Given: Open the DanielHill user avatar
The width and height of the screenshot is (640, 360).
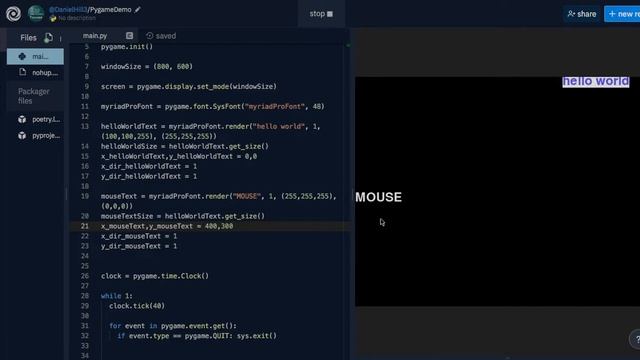Looking at the screenshot, I should (36, 13).
